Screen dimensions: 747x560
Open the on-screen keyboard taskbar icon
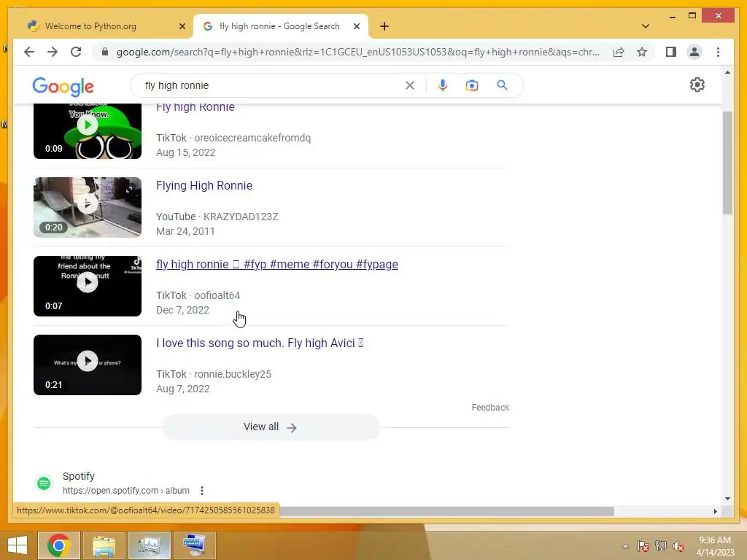pos(195,545)
